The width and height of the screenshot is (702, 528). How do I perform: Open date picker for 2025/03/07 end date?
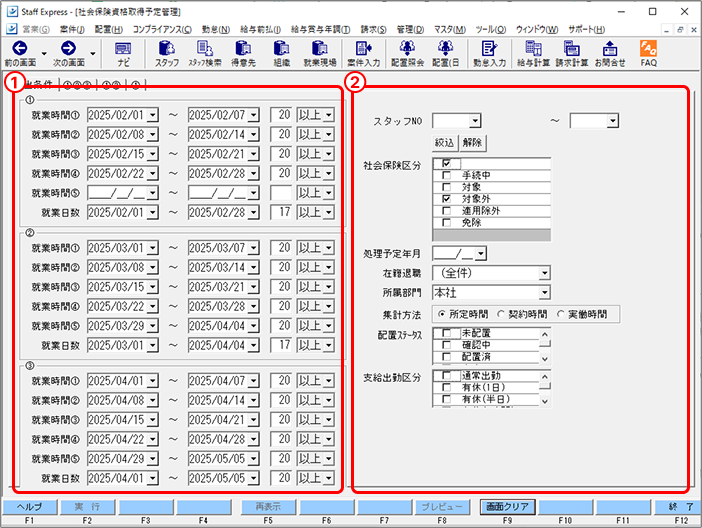(254, 248)
